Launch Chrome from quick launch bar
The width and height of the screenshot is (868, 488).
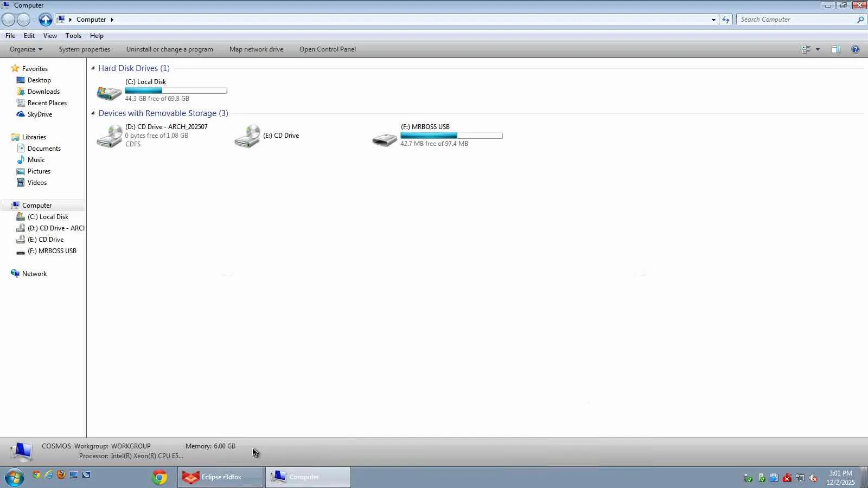pos(36,475)
